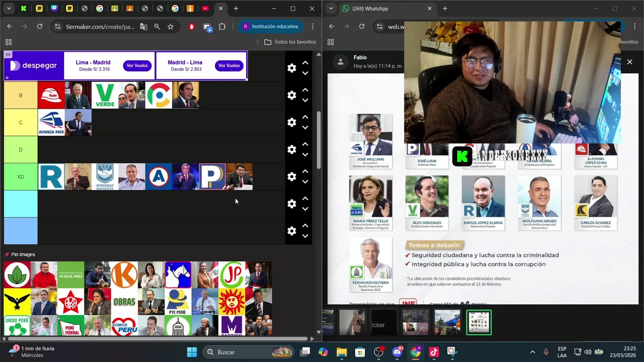Move tier B row up
Image resolution: width=644 pixels, height=362 pixels.
(305, 90)
